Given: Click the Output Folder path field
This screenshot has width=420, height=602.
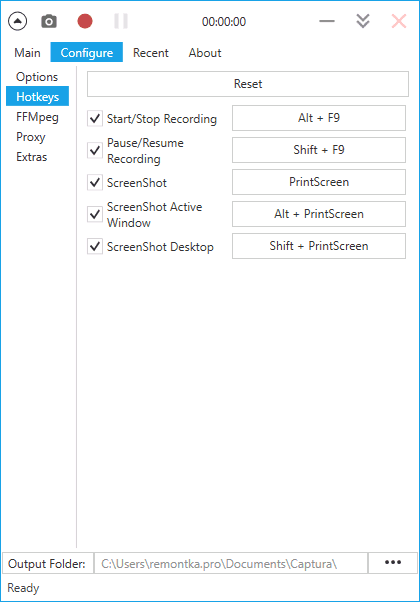Looking at the screenshot, I should click(x=231, y=563).
